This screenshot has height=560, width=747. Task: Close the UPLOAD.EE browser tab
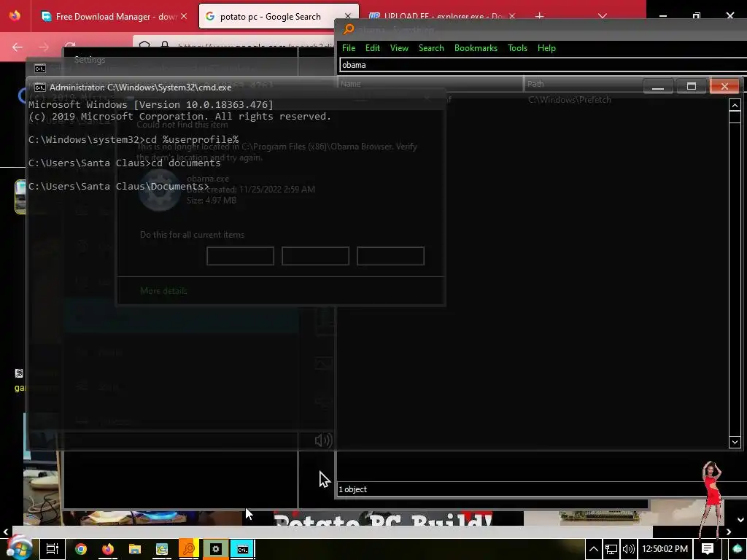(x=511, y=17)
